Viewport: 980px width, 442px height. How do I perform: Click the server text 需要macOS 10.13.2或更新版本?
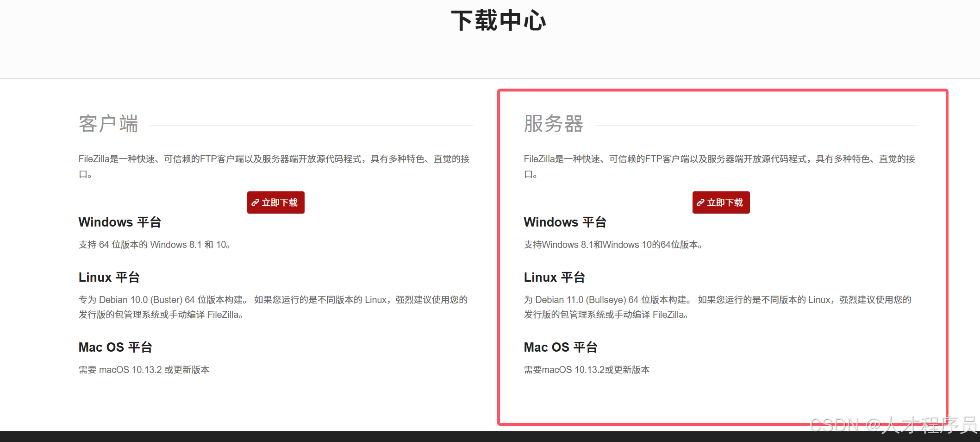(x=587, y=370)
